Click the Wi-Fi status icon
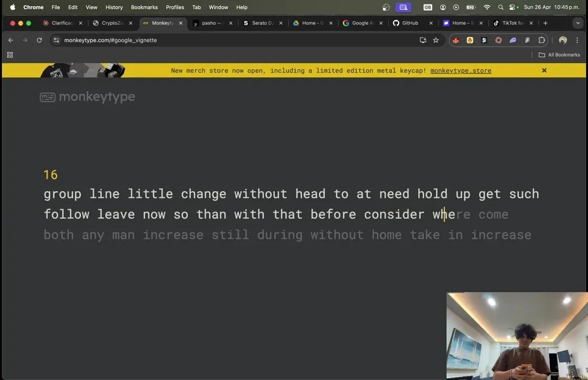This screenshot has width=588, height=380. pyautogui.click(x=487, y=7)
